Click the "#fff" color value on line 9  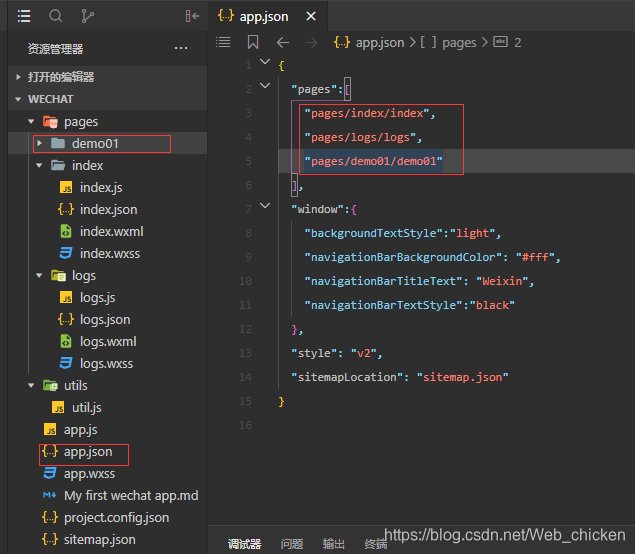pos(535,257)
